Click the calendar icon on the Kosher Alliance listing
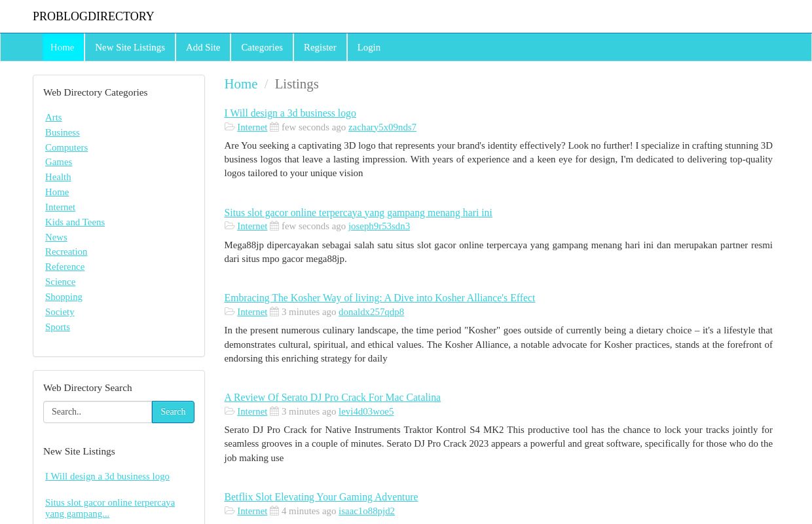The height and width of the screenshot is (524, 812). 274,311
